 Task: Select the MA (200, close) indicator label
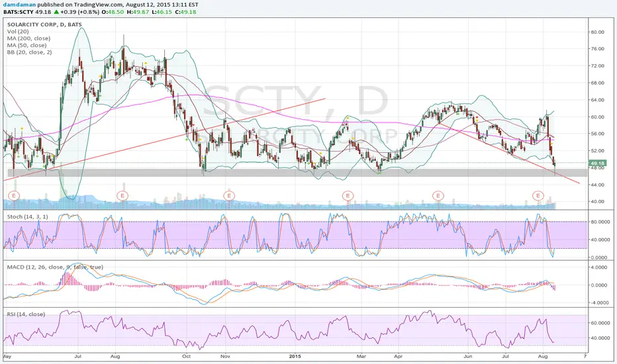click(28, 38)
